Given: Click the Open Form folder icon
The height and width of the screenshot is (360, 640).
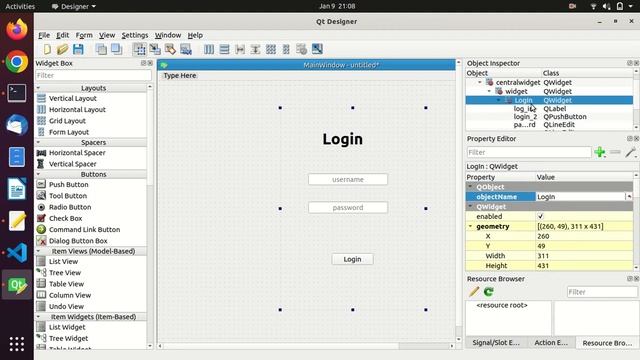Looking at the screenshot, I should 62,49.
